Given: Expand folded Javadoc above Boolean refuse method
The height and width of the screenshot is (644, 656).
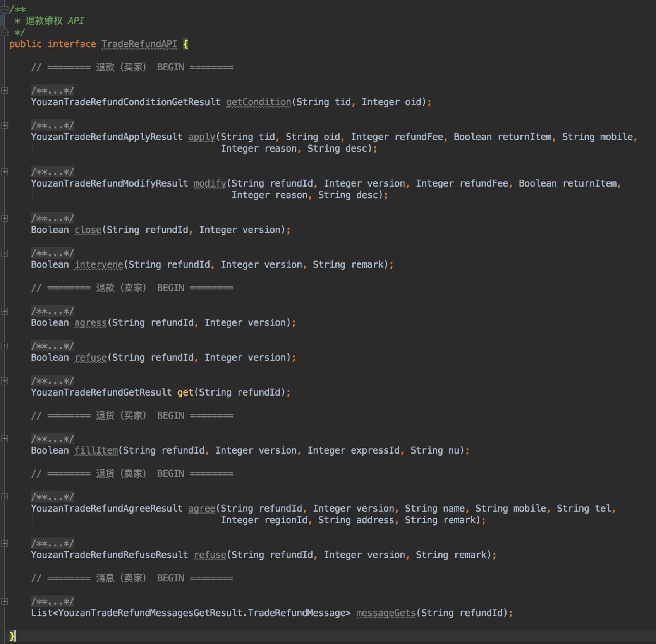Looking at the screenshot, I should [x=5, y=346].
